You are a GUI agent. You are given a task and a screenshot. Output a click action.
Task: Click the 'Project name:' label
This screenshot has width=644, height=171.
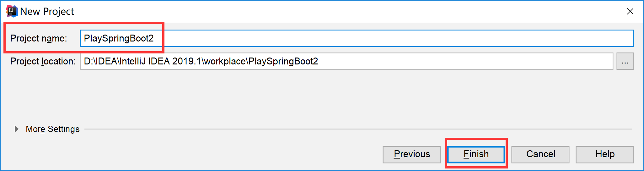coord(38,38)
